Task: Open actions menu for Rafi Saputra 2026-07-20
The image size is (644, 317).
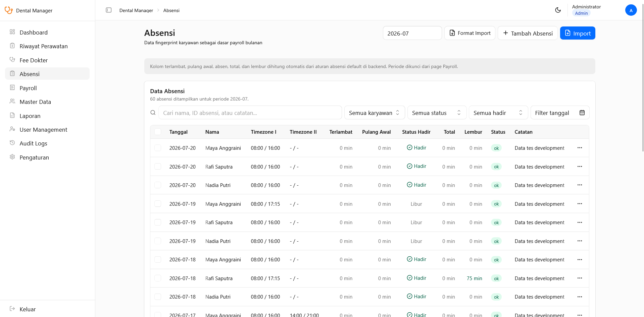Action: click(580, 167)
